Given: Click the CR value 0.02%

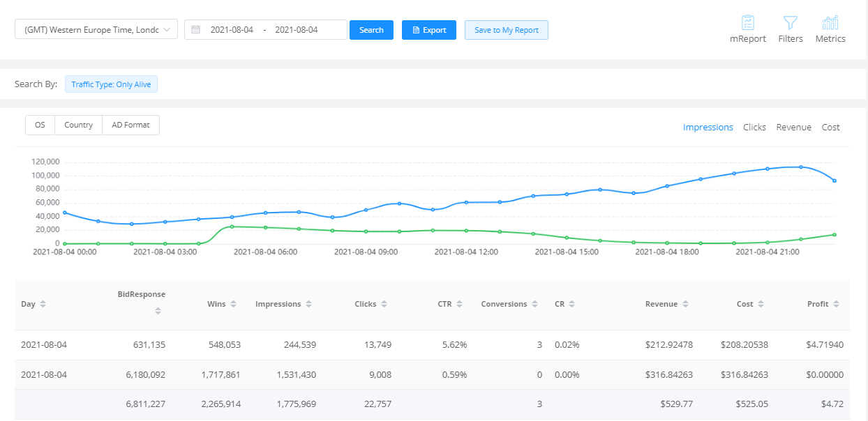Looking at the screenshot, I should point(567,344).
